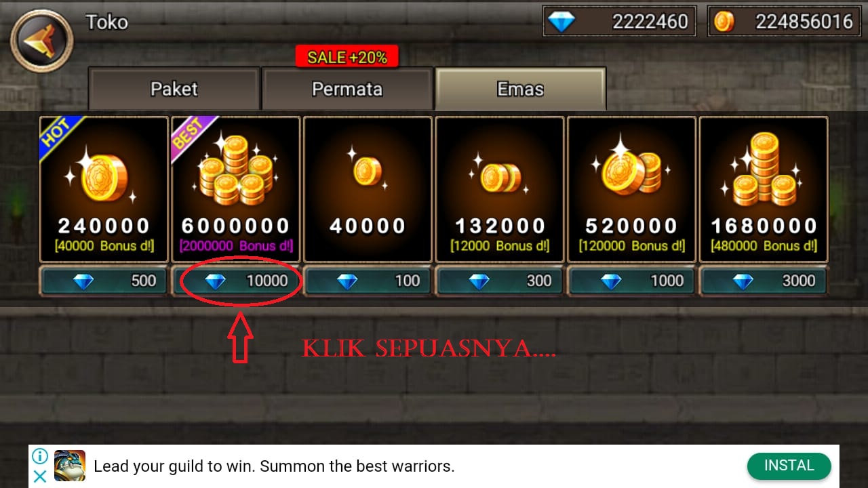
Task: Switch to the Permata tab
Action: point(347,89)
